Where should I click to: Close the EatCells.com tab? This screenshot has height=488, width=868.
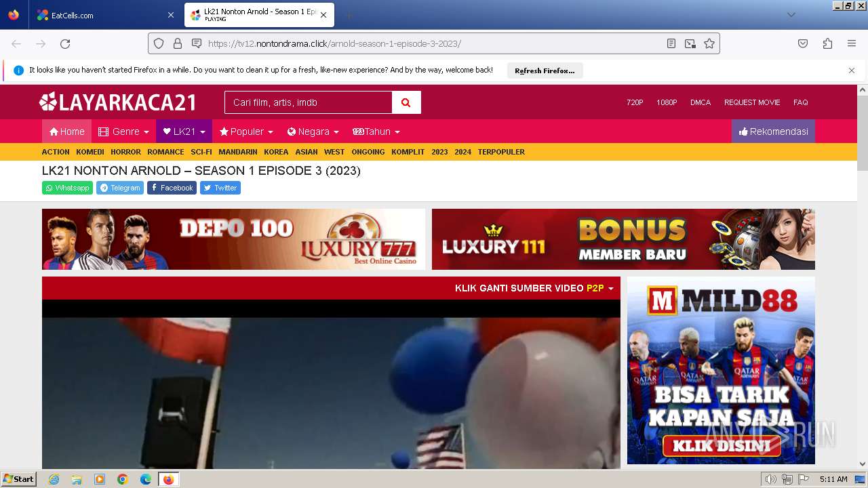click(170, 15)
